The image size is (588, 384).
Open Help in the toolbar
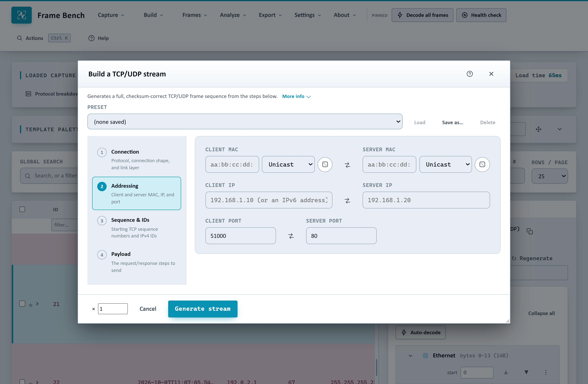99,38
